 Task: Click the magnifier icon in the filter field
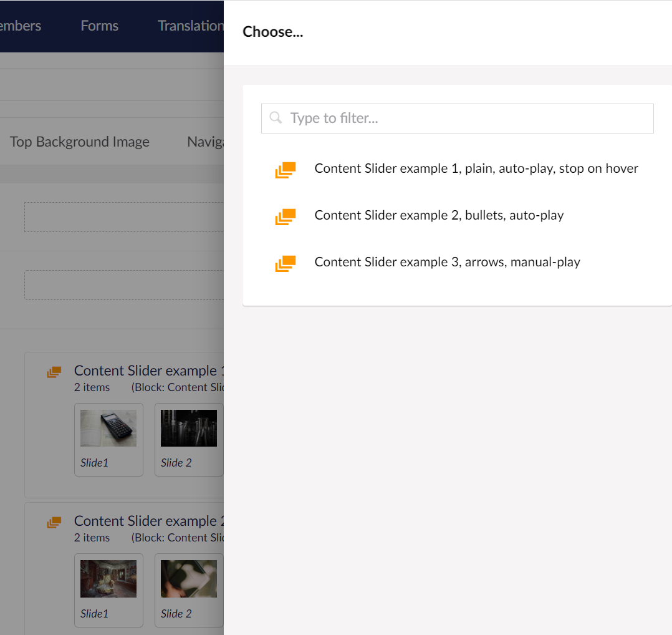point(276,118)
